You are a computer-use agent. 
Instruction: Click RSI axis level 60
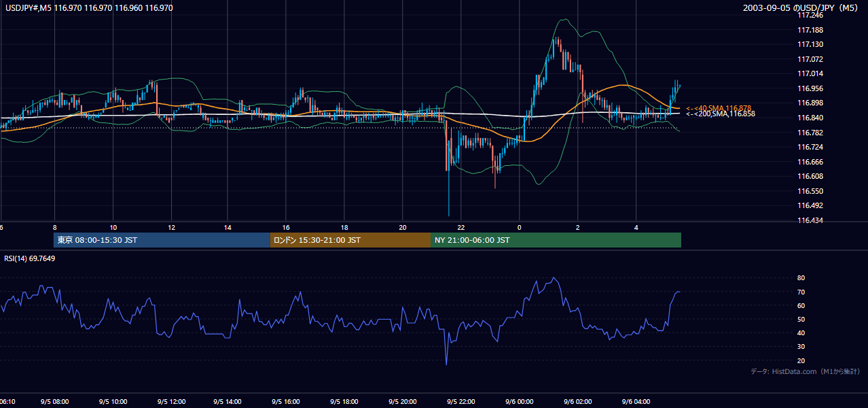[x=801, y=305]
